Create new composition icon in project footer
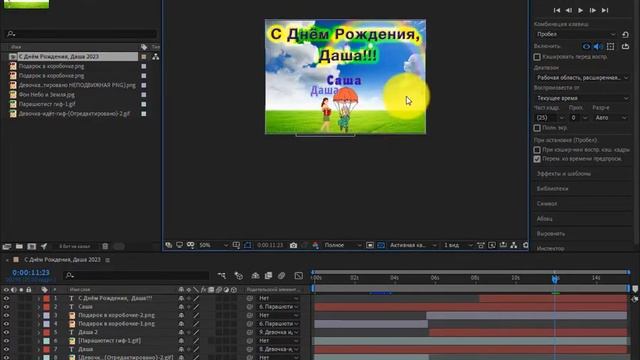Screen dimensions: 640x360 [31, 247]
